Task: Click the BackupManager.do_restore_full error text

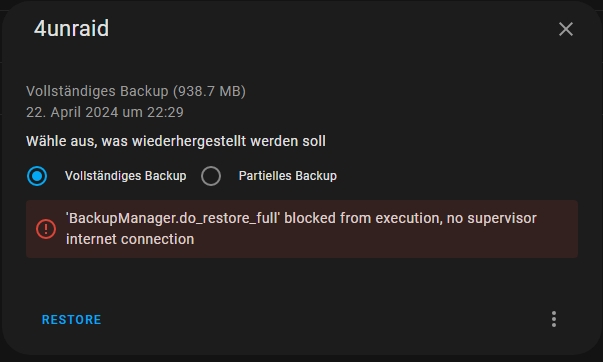Action: click(173, 219)
